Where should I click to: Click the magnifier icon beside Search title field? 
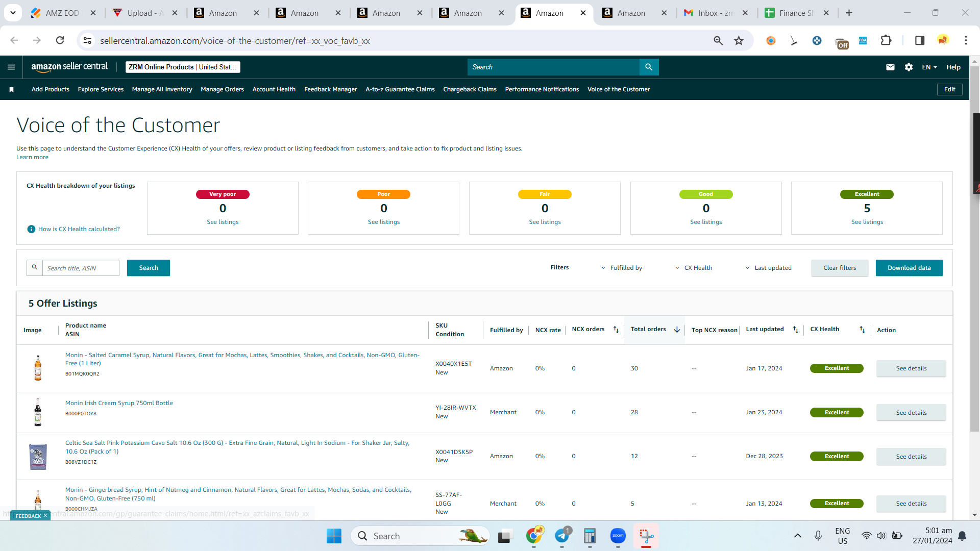(35, 267)
